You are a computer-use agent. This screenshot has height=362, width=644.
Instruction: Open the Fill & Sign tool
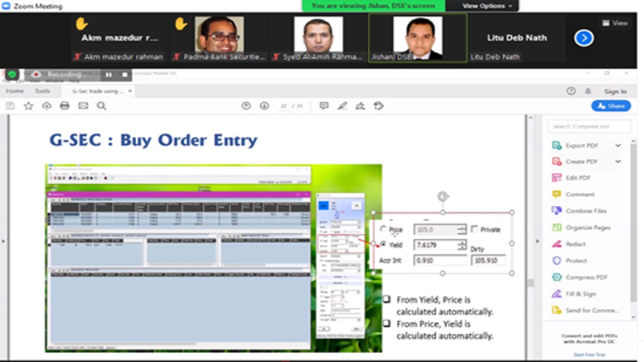point(580,294)
